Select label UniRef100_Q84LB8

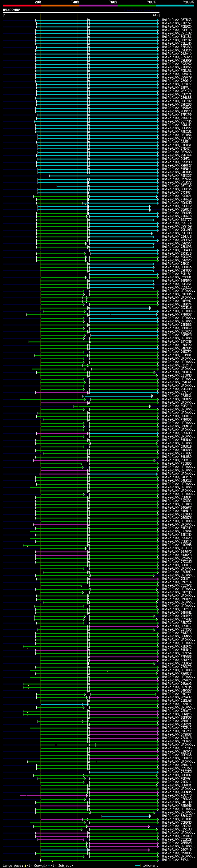coord(177,98)
